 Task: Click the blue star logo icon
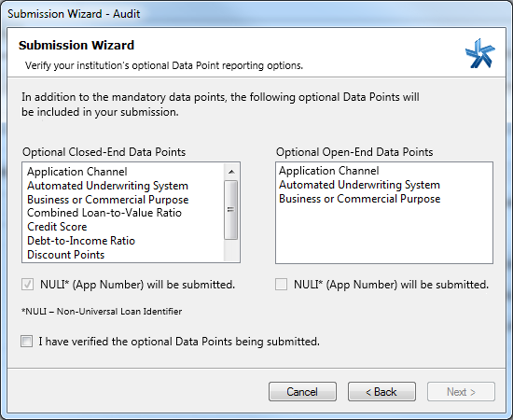[480, 54]
